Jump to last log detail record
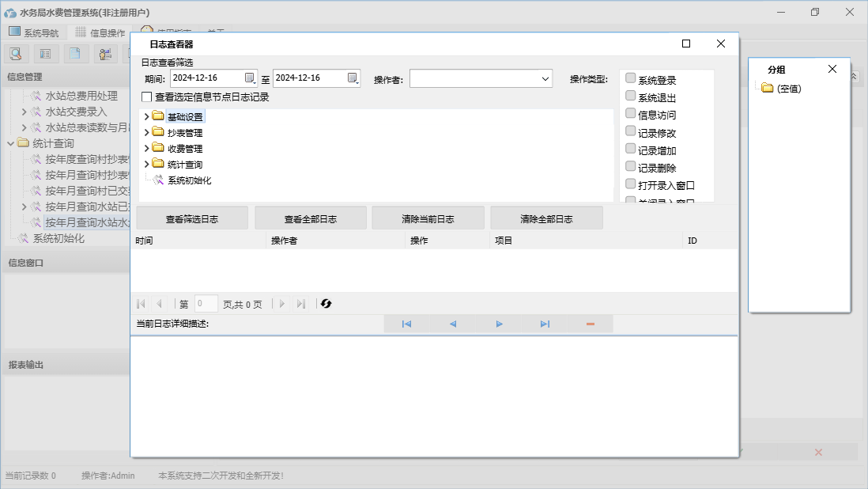 [x=545, y=324]
